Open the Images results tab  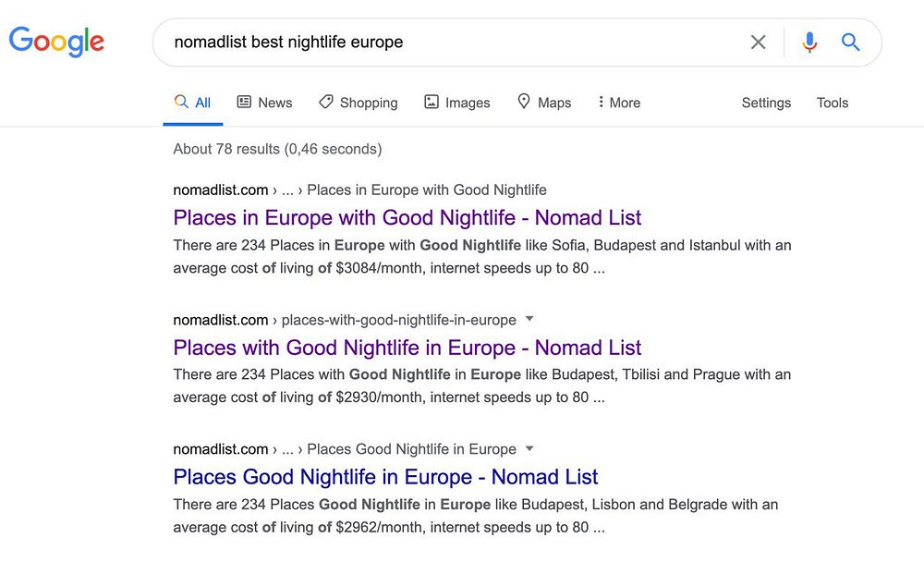pos(456,103)
